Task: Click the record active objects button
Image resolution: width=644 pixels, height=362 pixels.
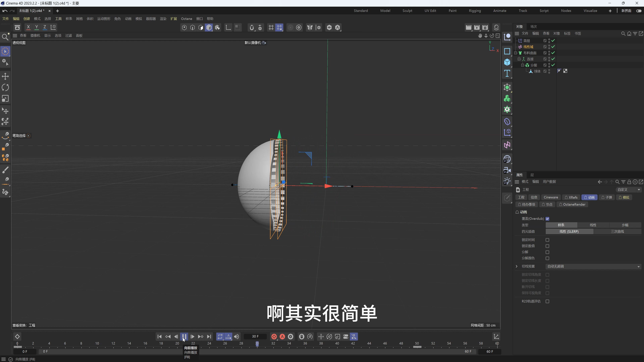Action: (274, 337)
